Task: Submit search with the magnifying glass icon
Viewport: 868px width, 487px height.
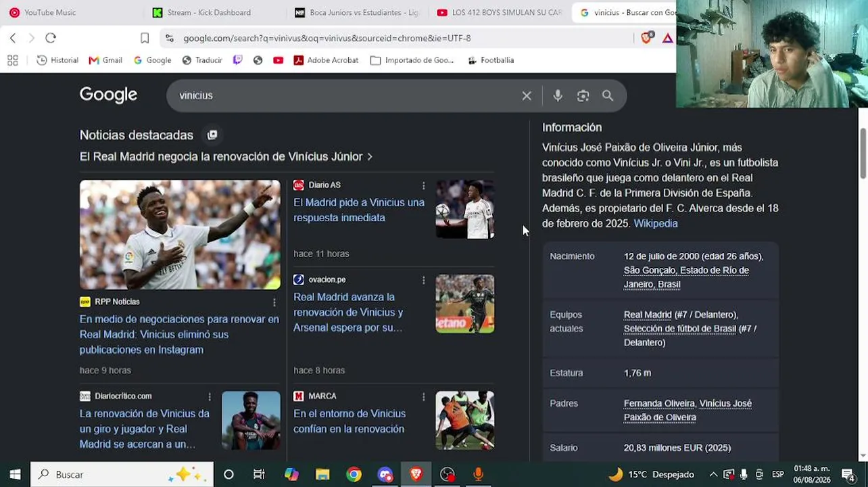Action: point(608,96)
